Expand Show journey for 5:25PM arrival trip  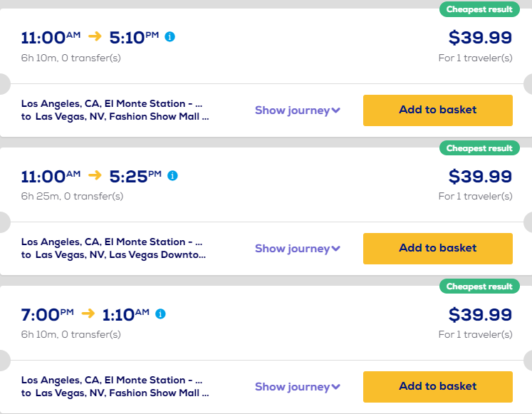[x=298, y=249]
